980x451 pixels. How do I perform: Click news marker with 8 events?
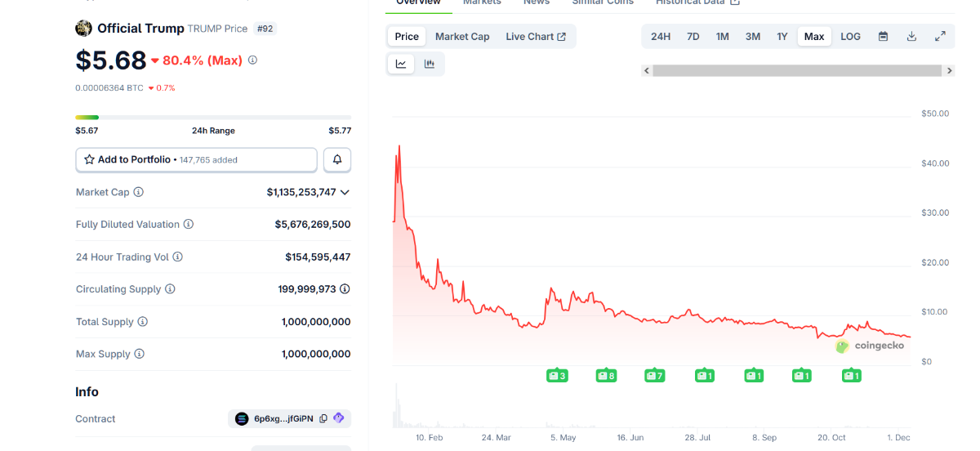(x=606, y=376)
